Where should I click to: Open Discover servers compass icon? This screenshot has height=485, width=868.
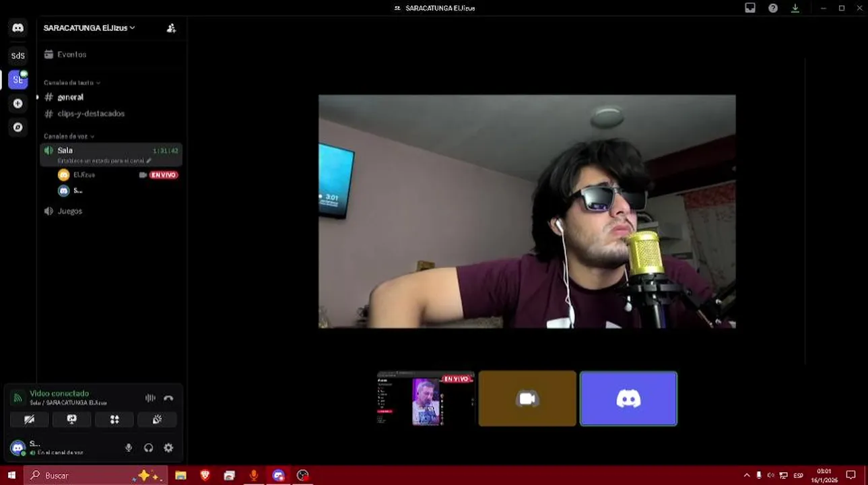coord(18,127)
